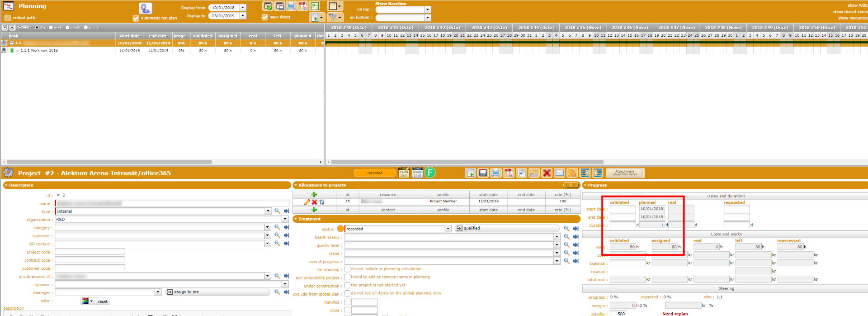Click the assign to me button
The height and width of the screenshot is (316, 868).
pyautogui.click(x=183, y=292)
